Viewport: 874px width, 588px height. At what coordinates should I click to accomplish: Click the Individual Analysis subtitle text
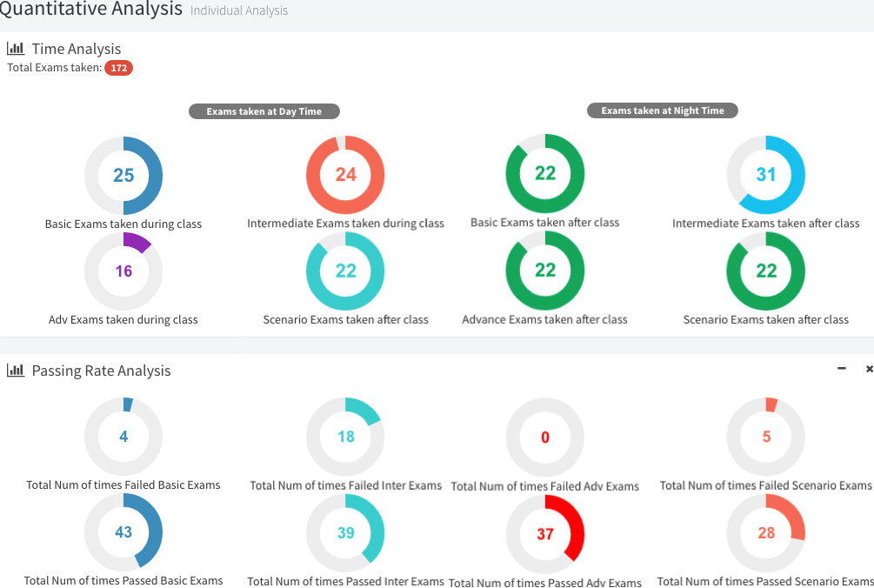tap(238, 11)
